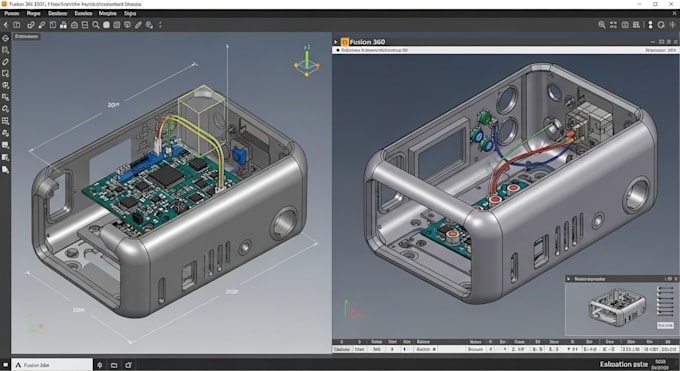Click the view cube orientation gizmo in left viewport
The width and height of the screenshot is (680, 371).
(307, 61)
